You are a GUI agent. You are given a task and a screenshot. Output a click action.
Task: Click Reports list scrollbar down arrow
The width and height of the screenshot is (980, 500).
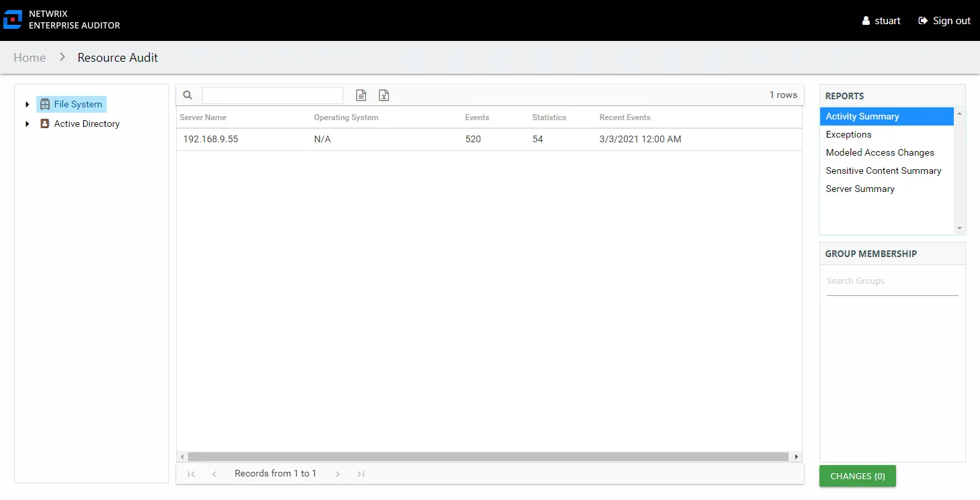[959, 228]
